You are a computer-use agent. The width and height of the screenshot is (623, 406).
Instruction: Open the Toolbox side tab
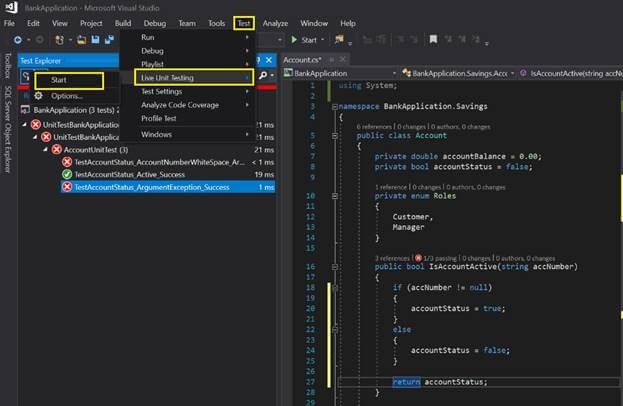[7, 66]
